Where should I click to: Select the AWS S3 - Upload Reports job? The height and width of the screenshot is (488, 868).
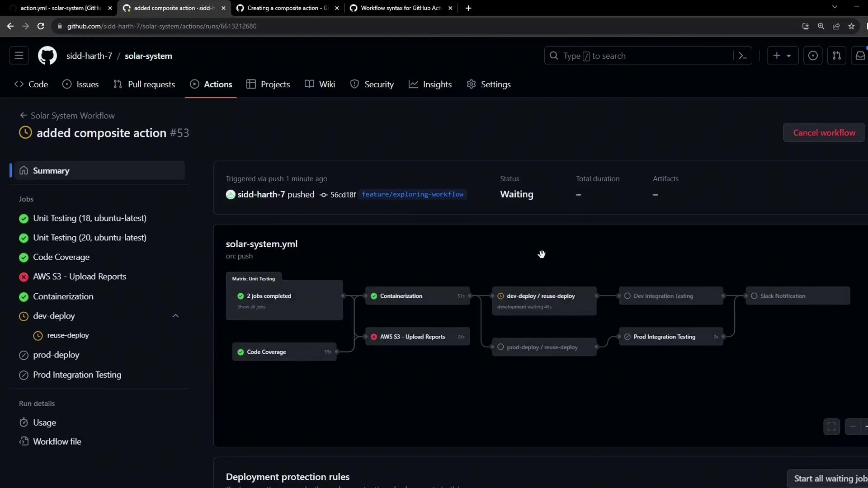click(x=79, y=277)
